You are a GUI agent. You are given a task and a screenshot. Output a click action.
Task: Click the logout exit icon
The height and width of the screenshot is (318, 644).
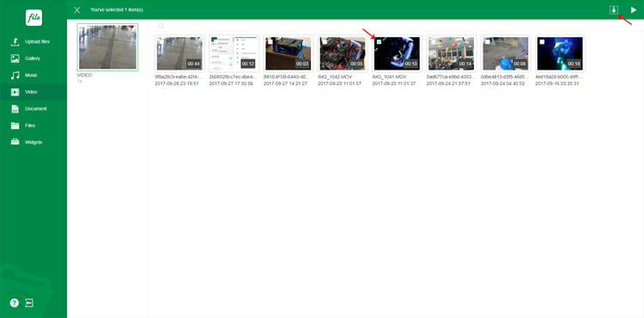click(29, 303)
